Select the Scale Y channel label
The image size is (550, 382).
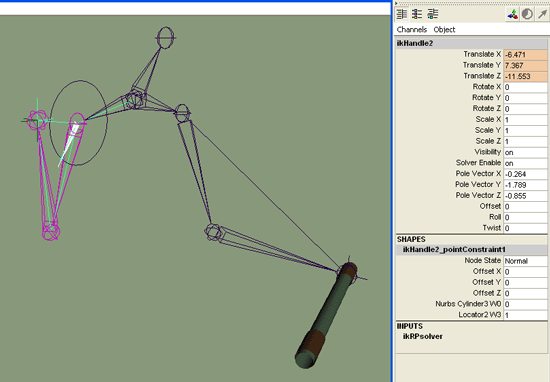(488, 130)
